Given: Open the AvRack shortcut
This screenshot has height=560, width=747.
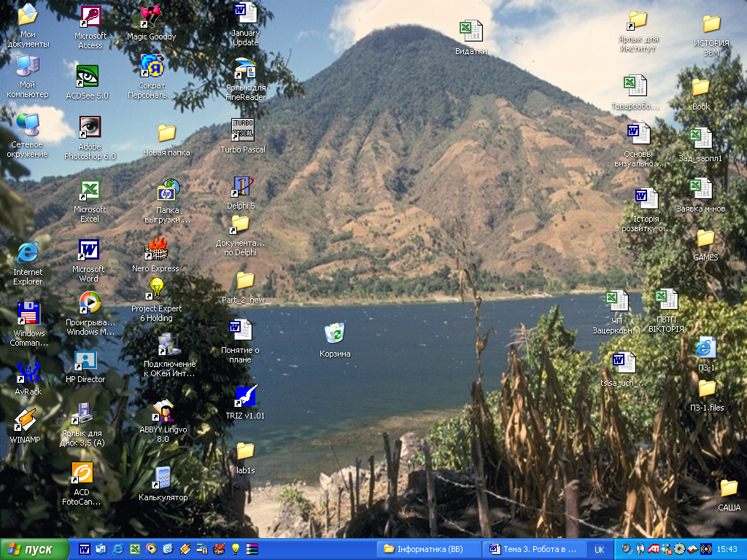Looking at the screenshot, I should (x=28, y=373).
